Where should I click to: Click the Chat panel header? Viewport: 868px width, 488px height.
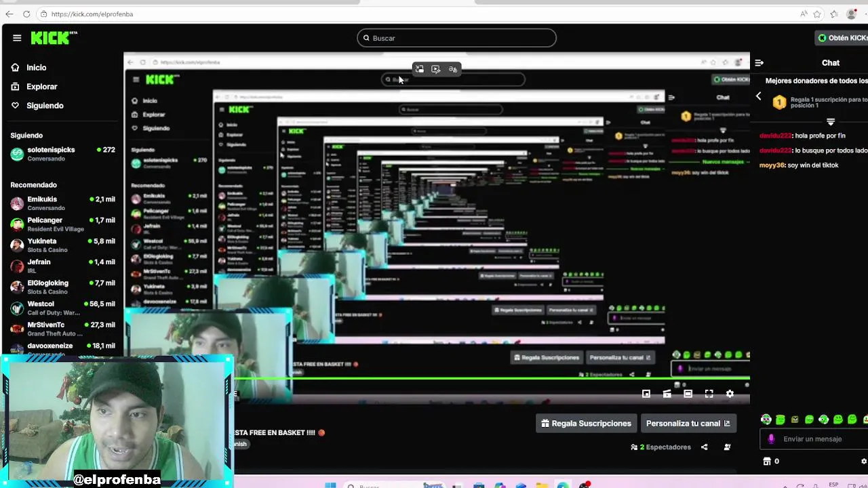coord(831,63)
